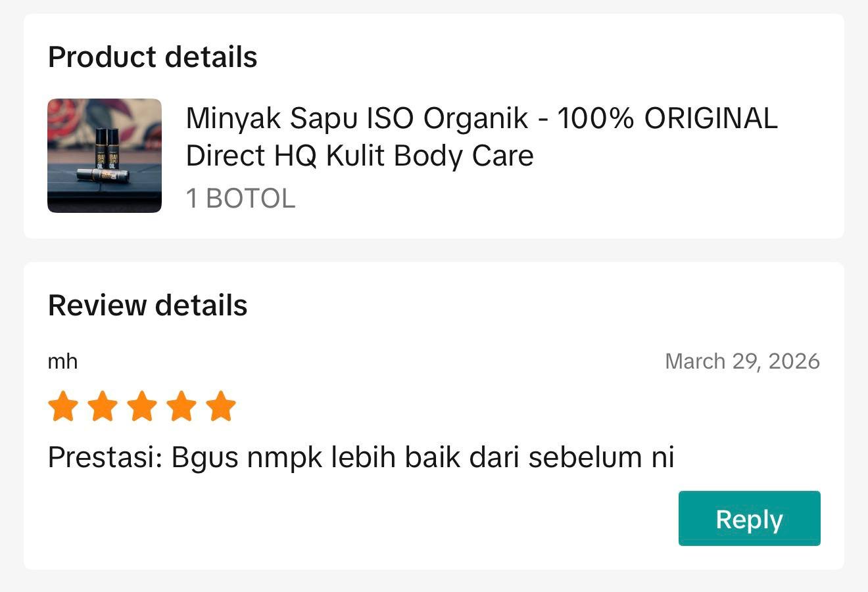The image size is (868, 592).
Task: Open the product thumbnail image
Action: coord(105,156)
